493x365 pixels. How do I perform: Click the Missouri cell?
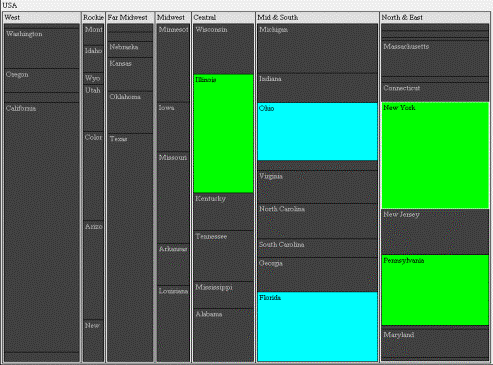point(173,198)
